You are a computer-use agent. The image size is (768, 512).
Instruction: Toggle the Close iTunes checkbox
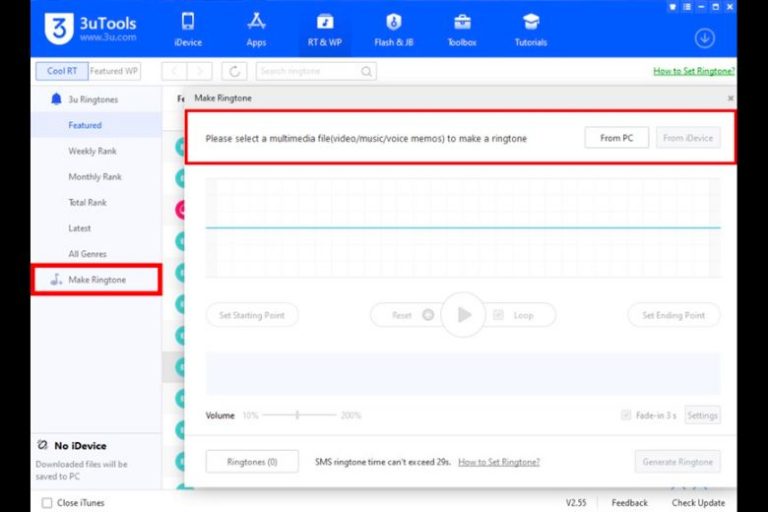point(47,503)
